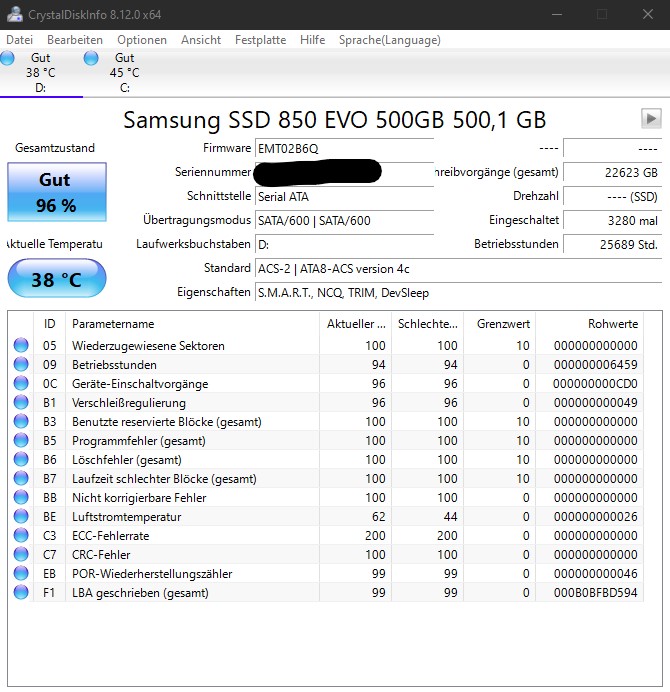Click the Übertragungsmodus field SATA/600
The height and width of the screenshot is (692, 670).
click(344, 220)
